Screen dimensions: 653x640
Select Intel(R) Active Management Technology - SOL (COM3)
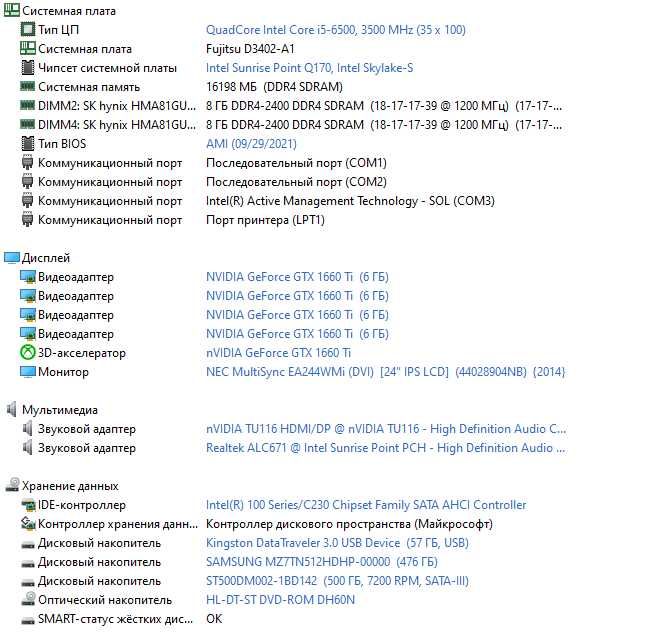click(350, 201)
